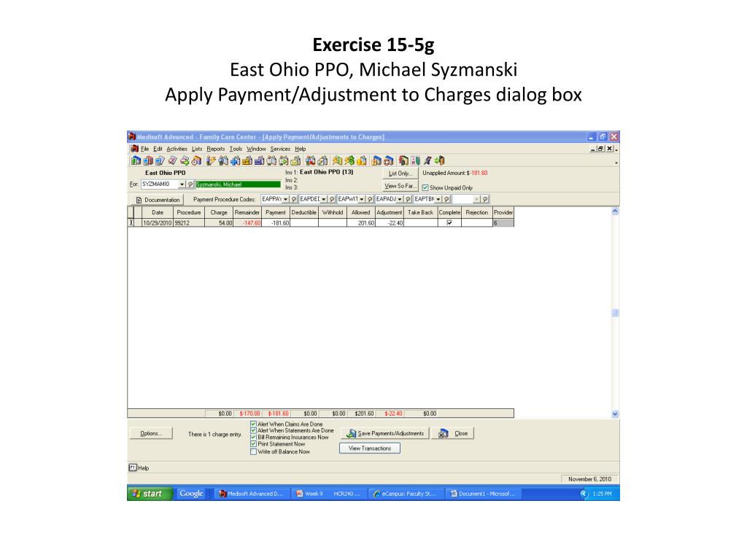The width and height of the screenshot is (747, 560).
Task: Toggle Bill Remaining Insurances Now checkbox
Action: coord(253,437)
